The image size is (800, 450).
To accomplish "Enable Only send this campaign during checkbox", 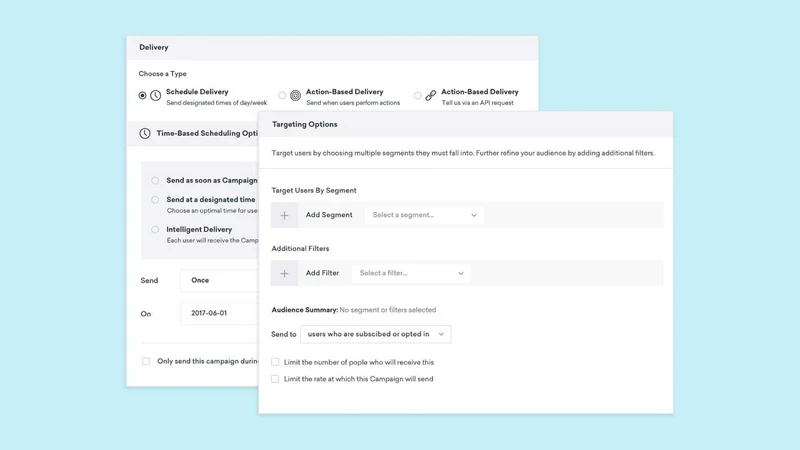I will [146, 361].
